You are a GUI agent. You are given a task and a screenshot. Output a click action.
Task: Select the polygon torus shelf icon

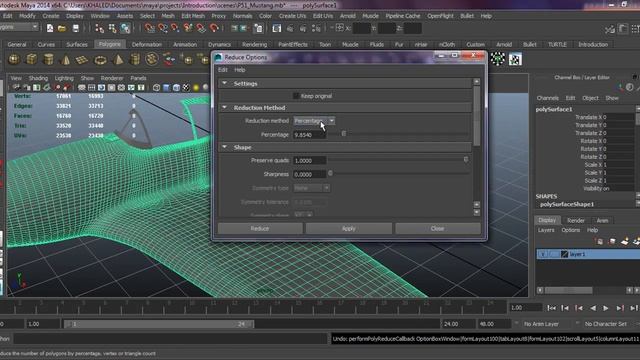(100, 60)
